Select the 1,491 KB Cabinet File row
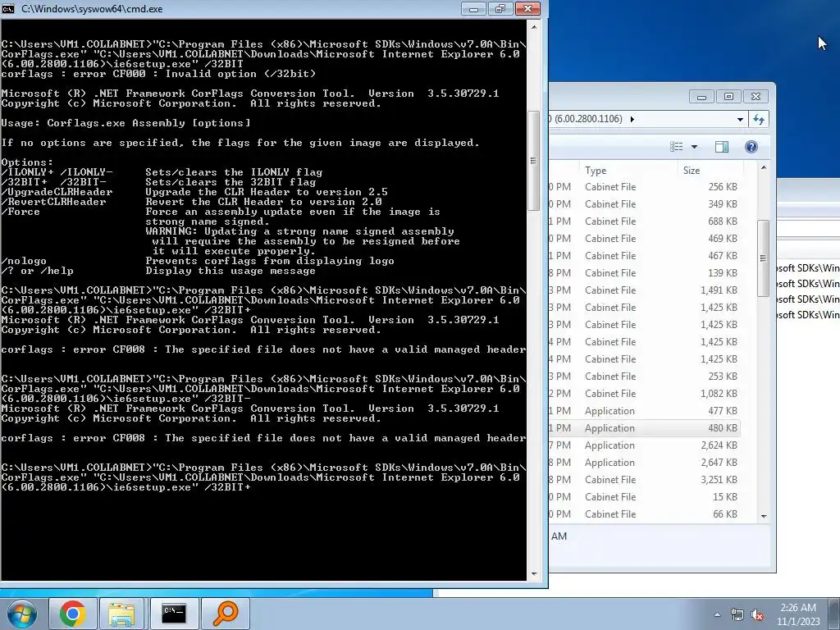 (645, 290)
